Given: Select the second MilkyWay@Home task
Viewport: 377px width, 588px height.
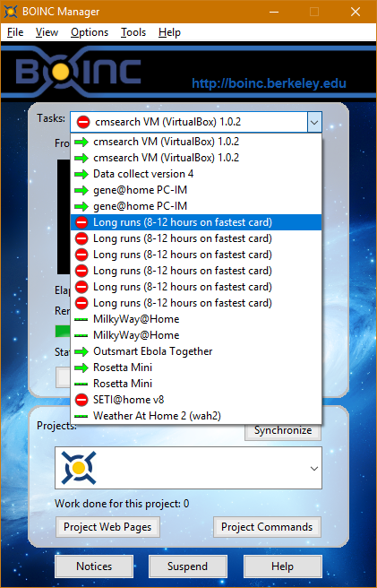Looking at the screenshot, I should click(x=196, y=335).
